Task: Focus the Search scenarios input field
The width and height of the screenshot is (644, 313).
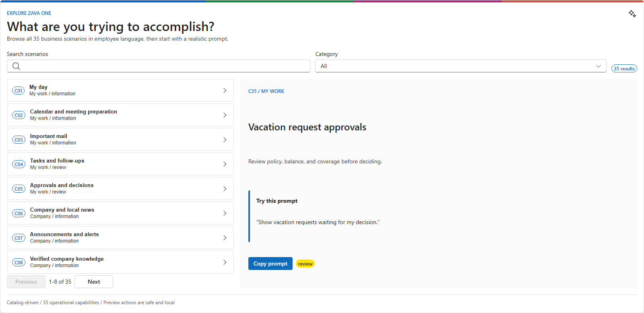Action: pos(159,66)
